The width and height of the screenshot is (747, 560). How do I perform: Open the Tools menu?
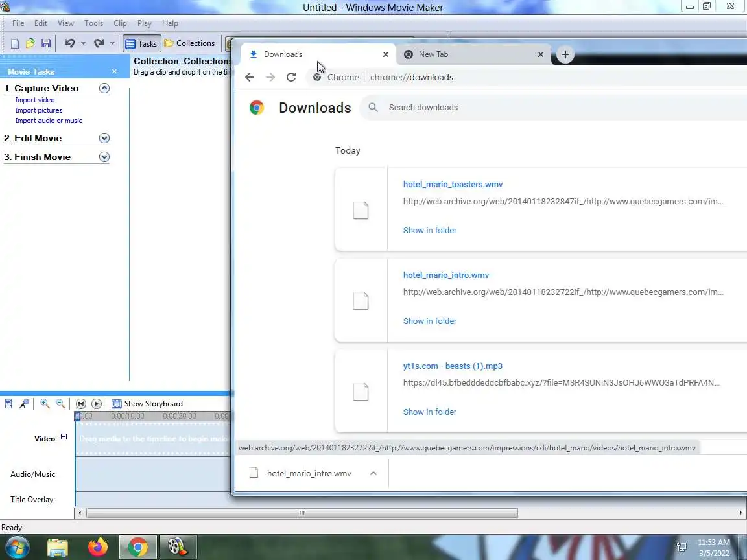tap(93, 23)
